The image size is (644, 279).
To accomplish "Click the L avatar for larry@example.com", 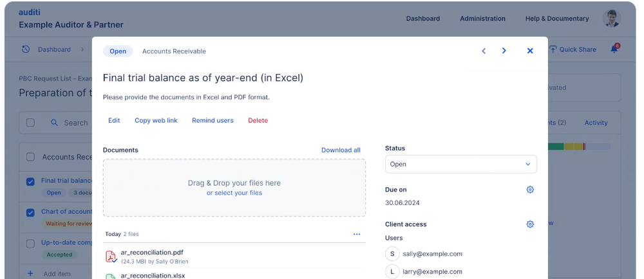I will (392, 271).
